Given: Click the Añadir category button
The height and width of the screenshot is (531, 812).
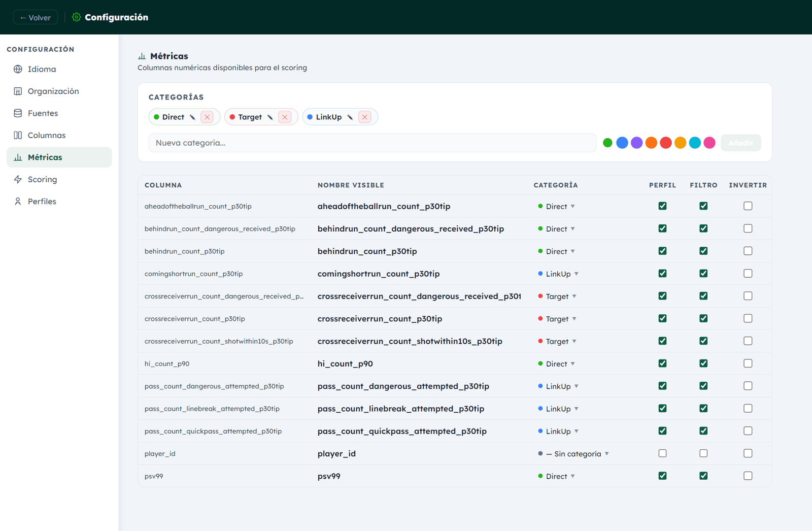Looking at the screenshot, I should [x=740, y=143].
